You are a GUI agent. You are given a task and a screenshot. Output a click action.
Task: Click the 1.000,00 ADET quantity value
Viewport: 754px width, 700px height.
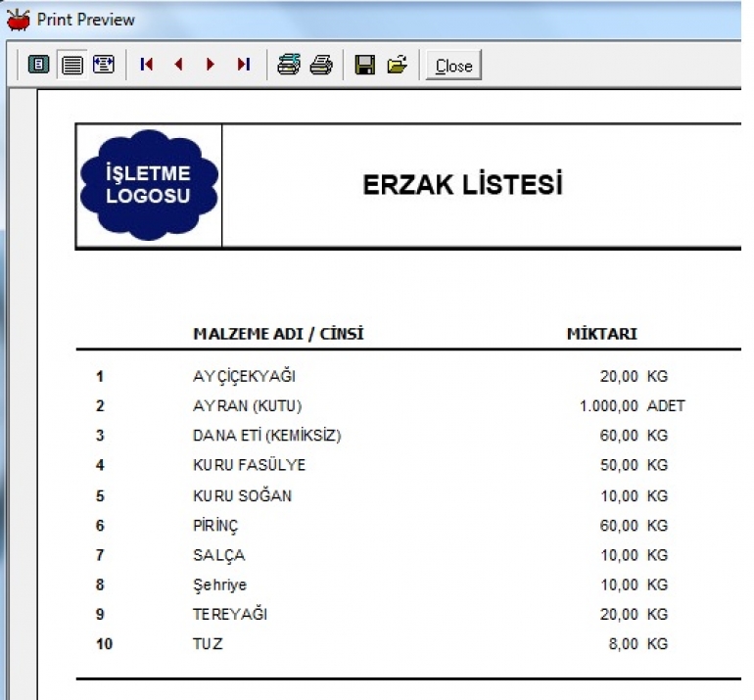point(633,406)
